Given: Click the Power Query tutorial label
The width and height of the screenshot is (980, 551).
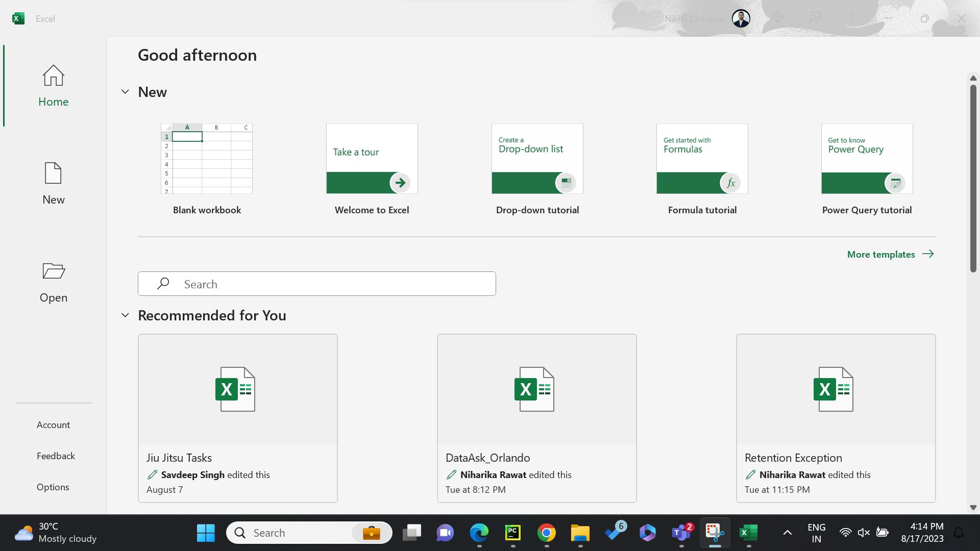Looking at the screenshot, I should tap(867, 210).
